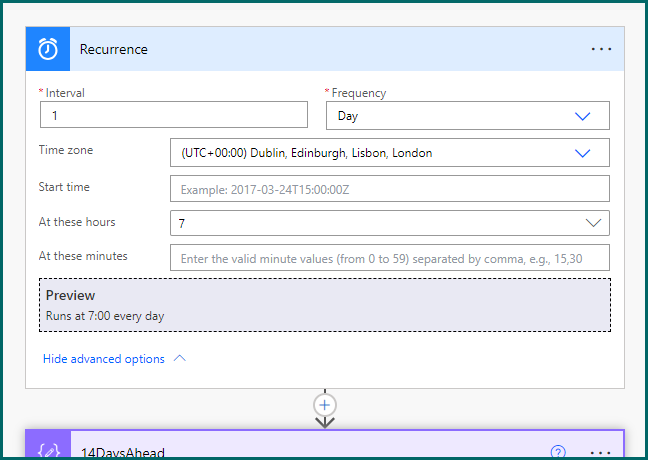Click the Time zone label
648x460 pixels.
coord(66,150)
